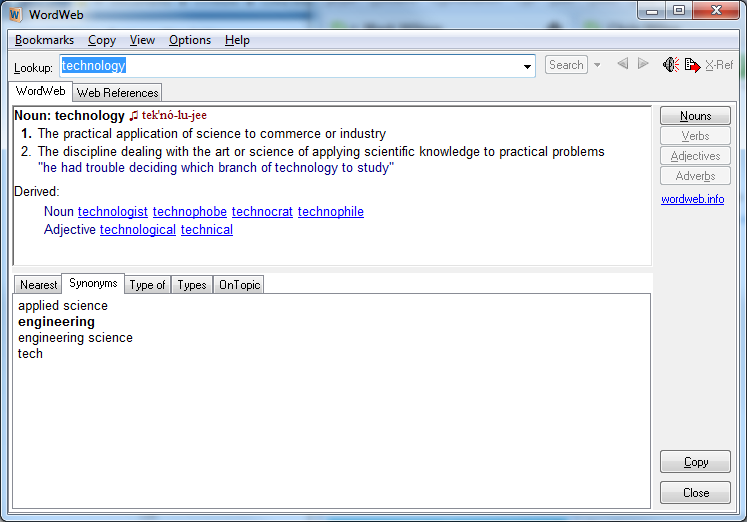Follow the technologist link
The width and height of the screenshot is (747, 522).
pos(112,211)
